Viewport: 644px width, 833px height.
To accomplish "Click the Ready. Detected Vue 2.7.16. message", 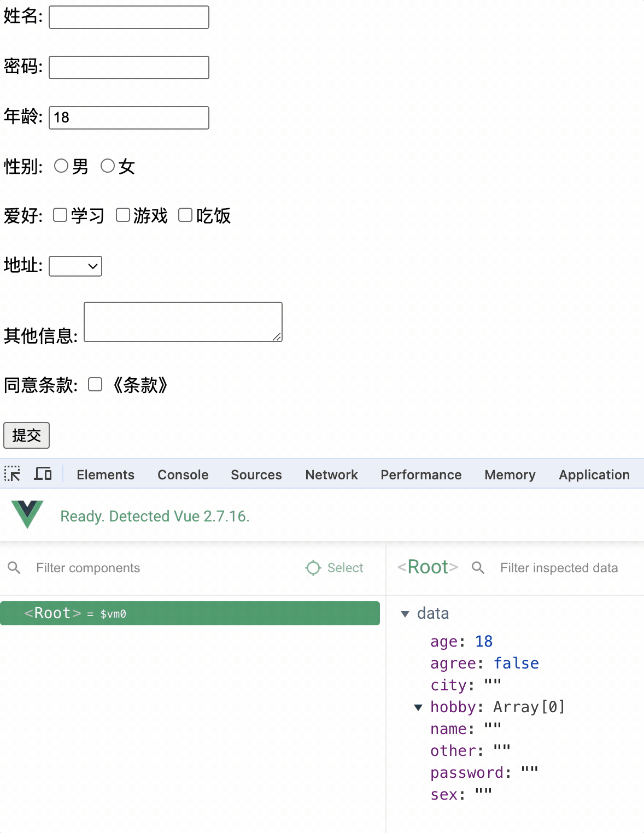I will [155, 516].
